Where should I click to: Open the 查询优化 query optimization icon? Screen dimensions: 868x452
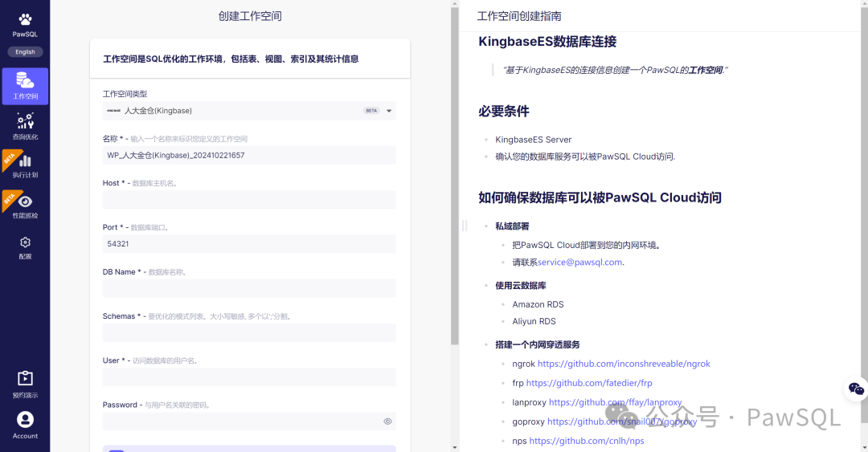(x=25, y=120)
